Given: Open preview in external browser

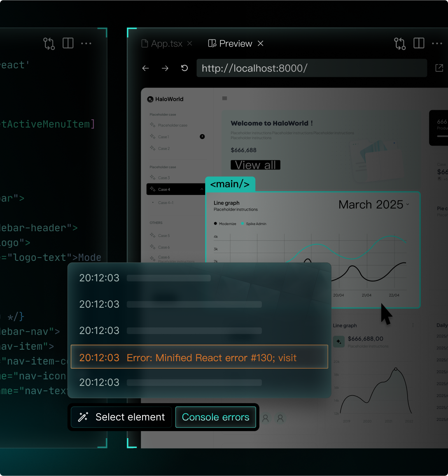Looking at the screenshot, I should 439,68.
